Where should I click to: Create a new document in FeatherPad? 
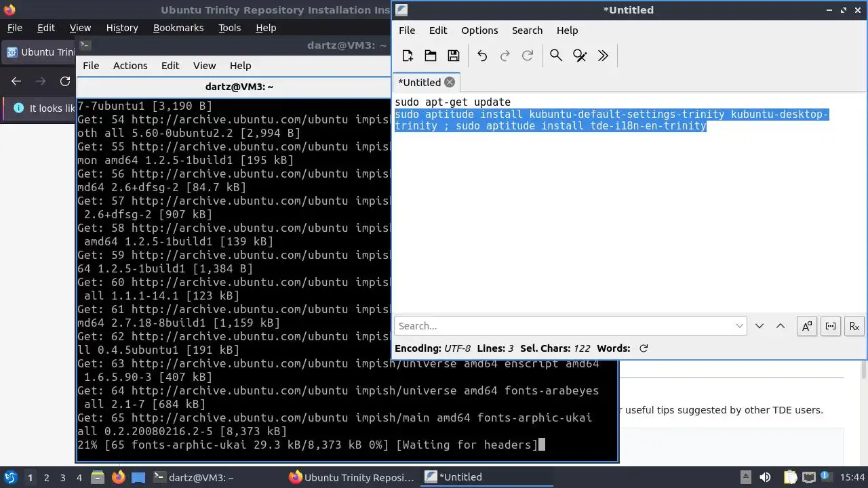408,56
